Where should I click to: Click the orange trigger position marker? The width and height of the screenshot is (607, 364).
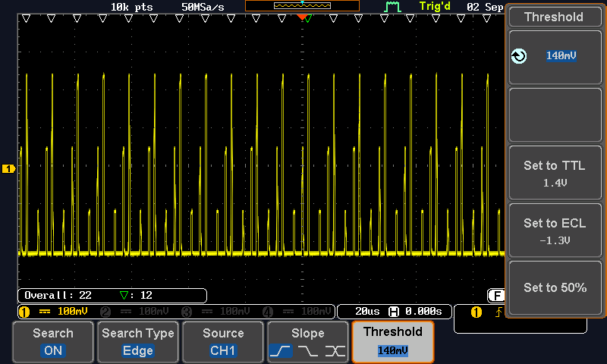pos(302,17)
